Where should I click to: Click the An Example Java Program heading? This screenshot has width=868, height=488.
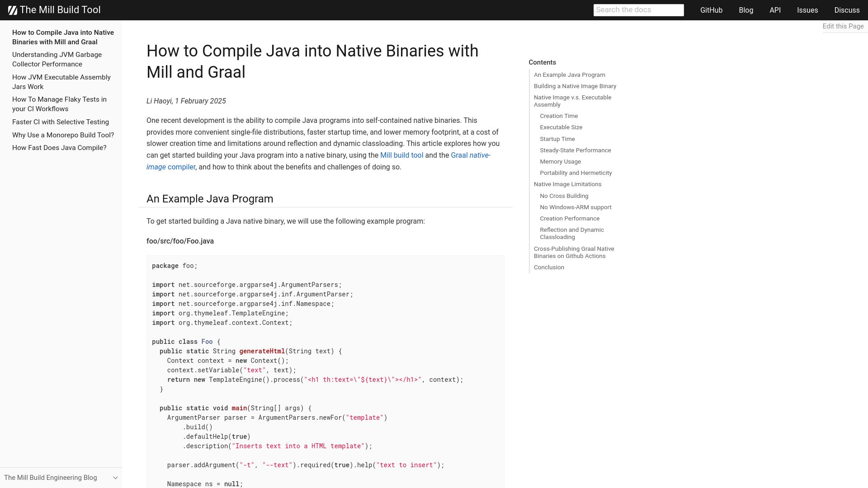coord(210,199)
